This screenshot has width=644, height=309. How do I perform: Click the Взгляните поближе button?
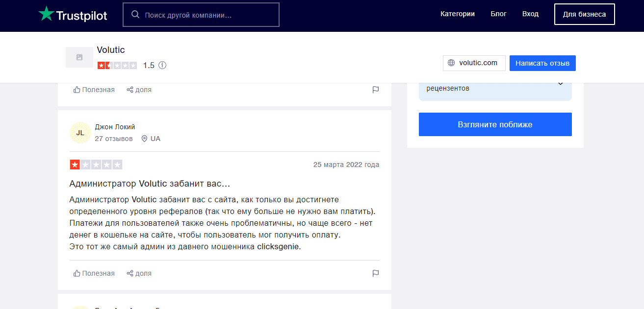[x=495, y=124]
